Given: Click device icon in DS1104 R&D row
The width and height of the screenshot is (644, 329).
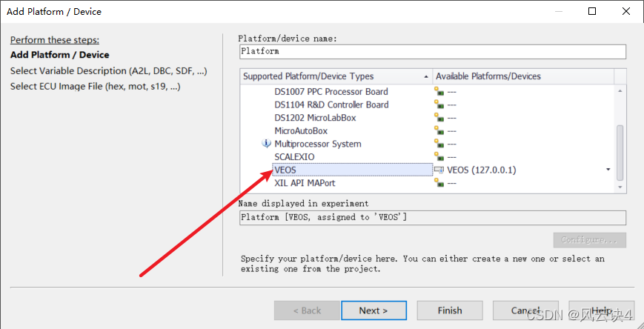Looking at the screenshot, I should (439, 104).
